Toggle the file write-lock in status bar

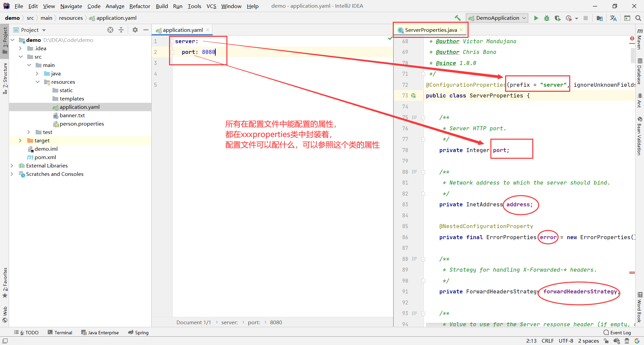click(605, 341)
